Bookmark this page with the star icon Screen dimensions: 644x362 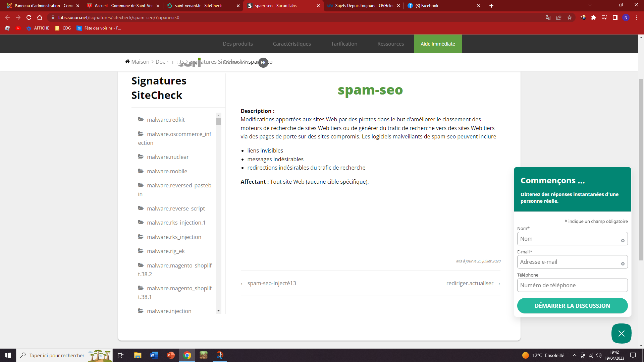pyautogui.click(x=570, y=17)
